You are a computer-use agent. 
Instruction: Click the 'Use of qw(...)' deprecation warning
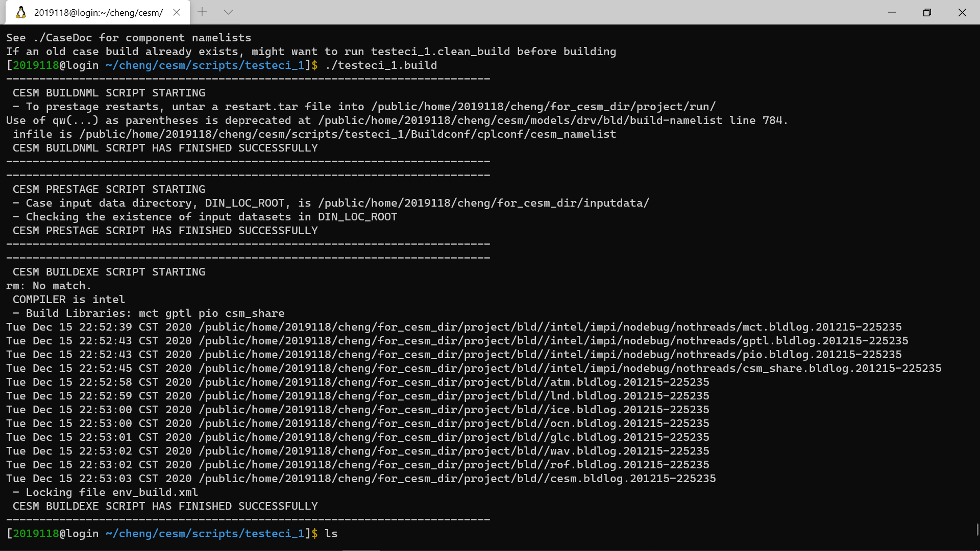(397, 120)
